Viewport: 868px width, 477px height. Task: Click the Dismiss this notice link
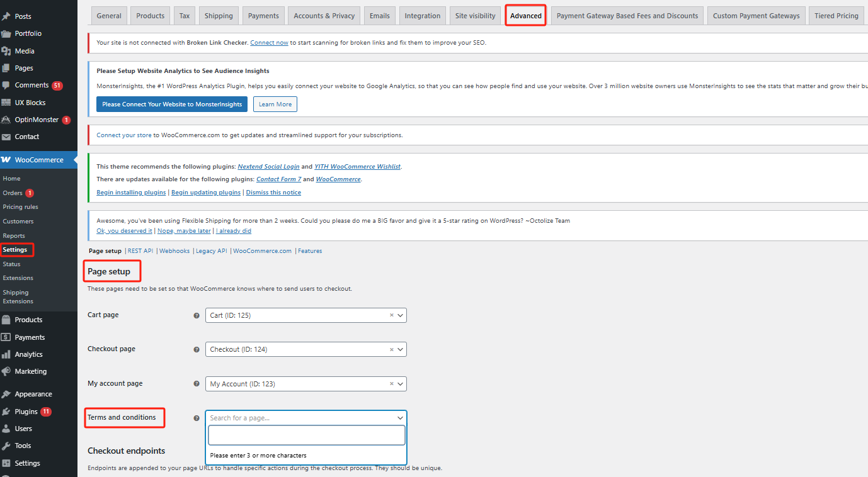pos(273,192)
